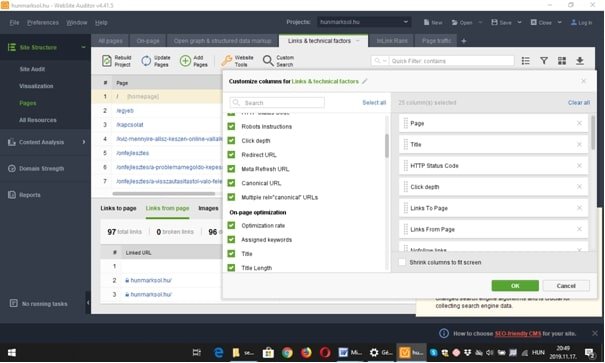Viewport: 605px width, 363px height.
Task: Open the File menu
Action: coord(14,22)
